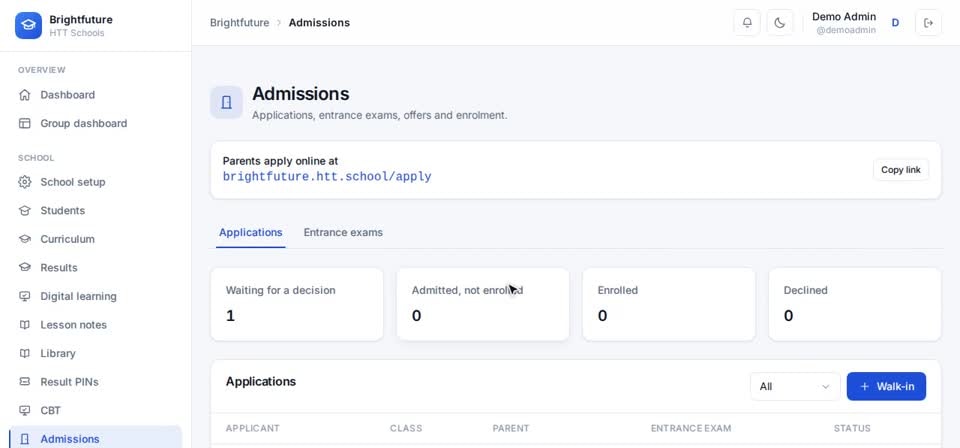Click the Applications table heading
The height and width of the screenshot is (448, 960).
click(x=261, y=381)
